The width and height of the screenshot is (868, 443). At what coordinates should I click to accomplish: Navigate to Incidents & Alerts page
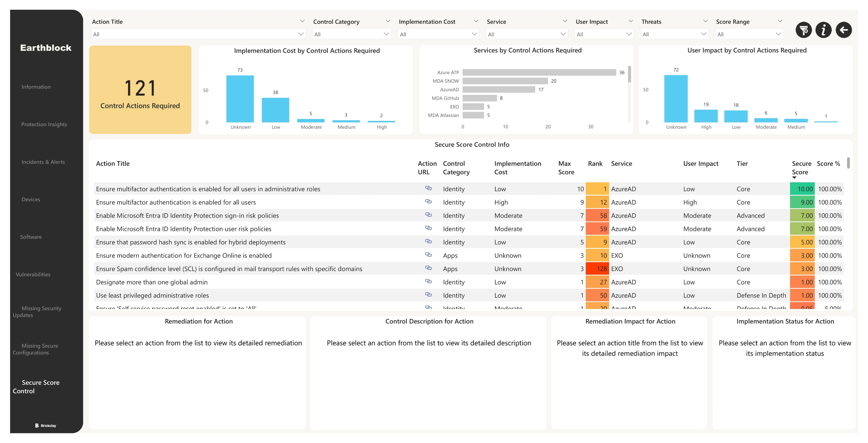pyautogui.click(x=43, y=162)
